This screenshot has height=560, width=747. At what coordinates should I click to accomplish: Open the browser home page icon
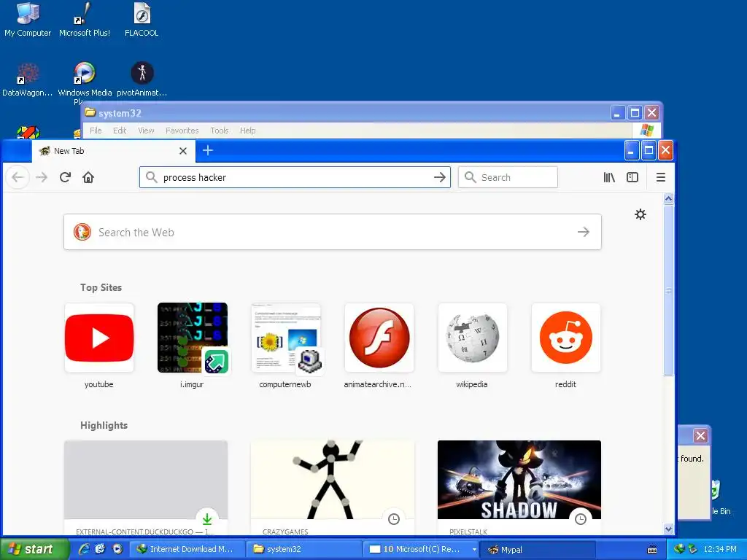click(x=88, y=178)
